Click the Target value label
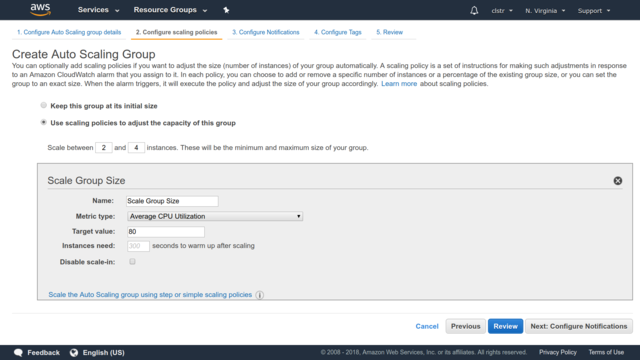 click(93, 231)
